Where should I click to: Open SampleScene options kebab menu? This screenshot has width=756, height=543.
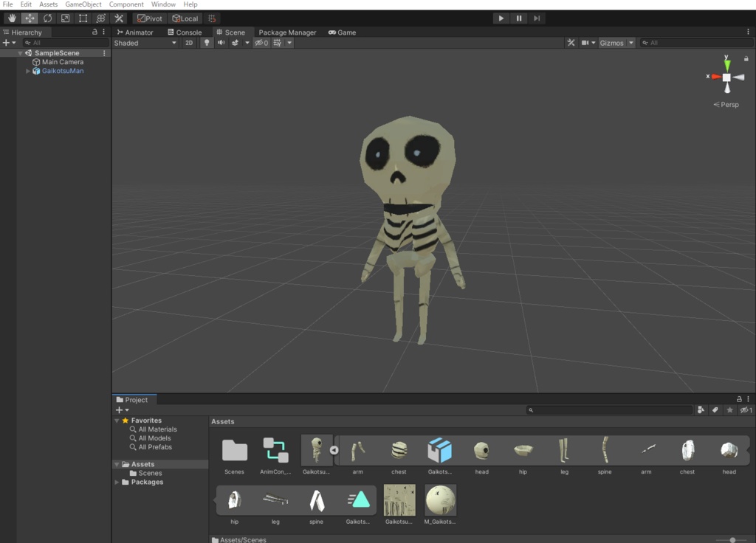pos(104,53)
